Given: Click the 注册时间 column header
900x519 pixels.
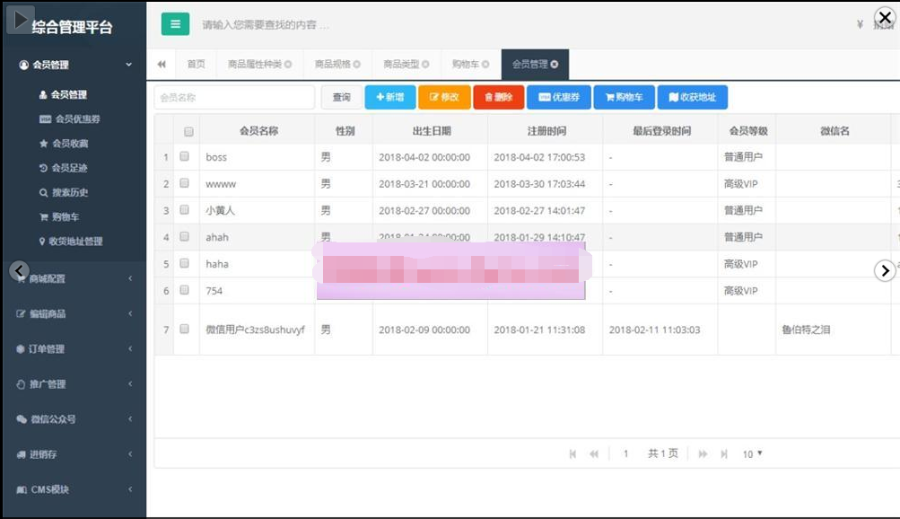Looking at the screenshot, I should pos(546,131).
